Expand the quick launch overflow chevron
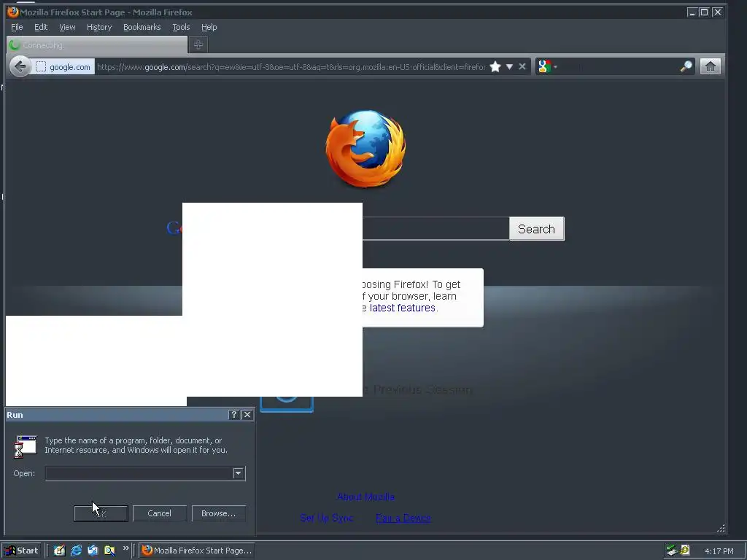 [x=125, y=548]
